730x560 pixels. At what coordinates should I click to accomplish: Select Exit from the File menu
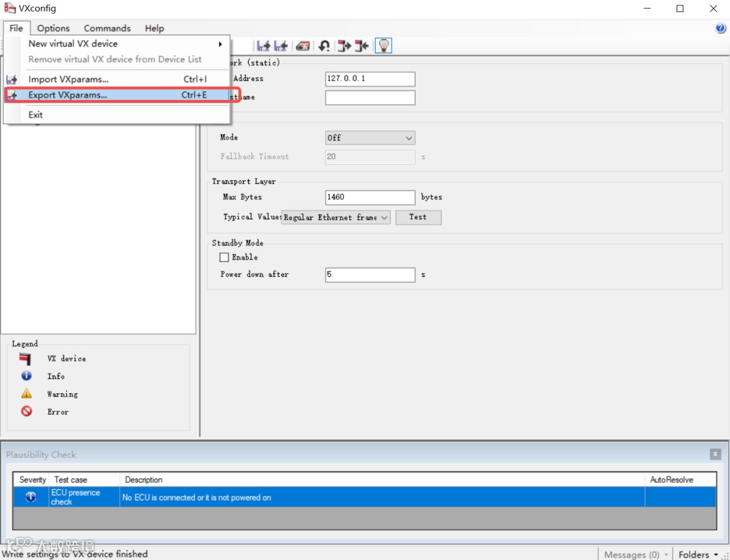(x=117, y=114)
